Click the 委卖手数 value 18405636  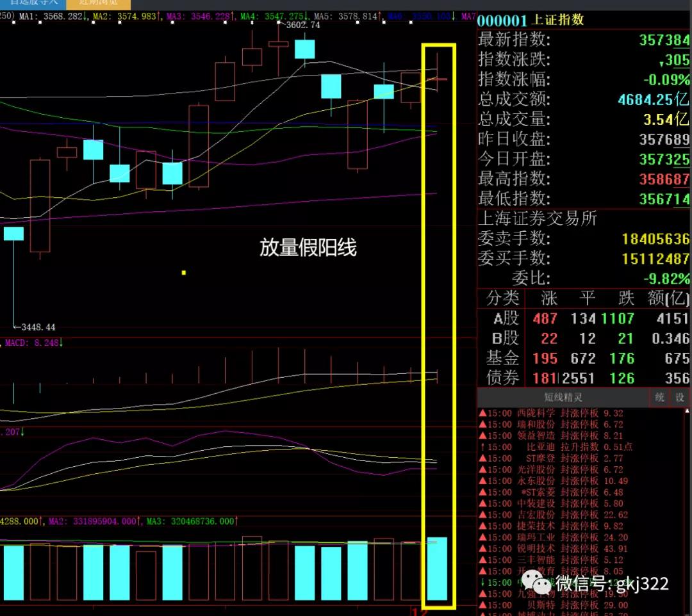click(x=656, y=239)
